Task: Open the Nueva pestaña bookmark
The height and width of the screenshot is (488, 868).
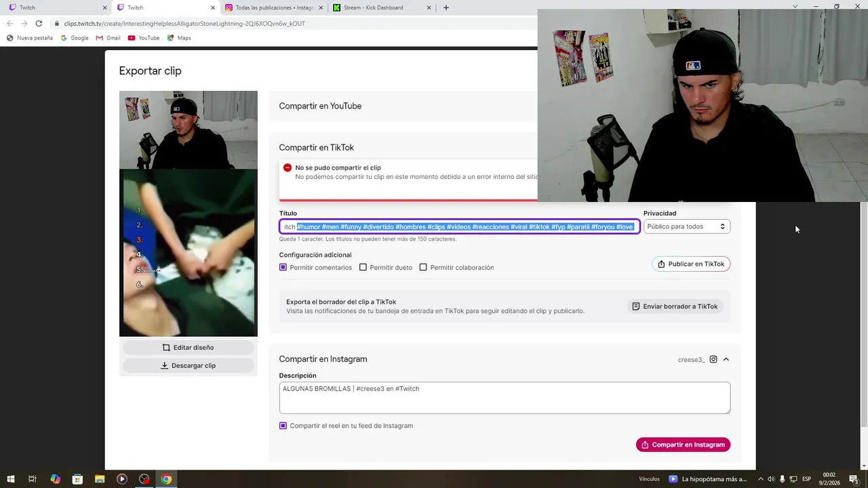Action: [x=30, y=38]
